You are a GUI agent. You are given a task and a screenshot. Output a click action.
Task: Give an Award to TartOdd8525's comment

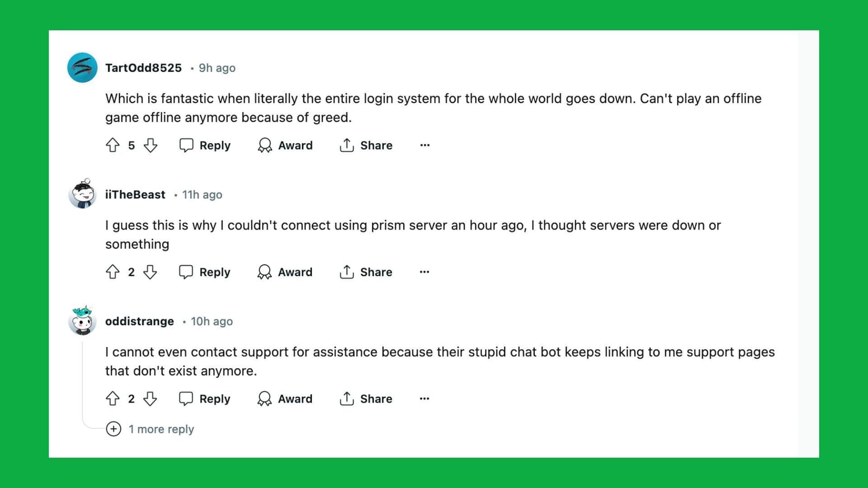pos(285,145)
